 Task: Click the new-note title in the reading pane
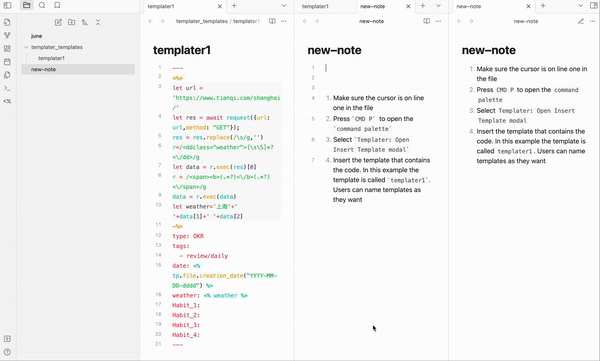tap(489, 50)
